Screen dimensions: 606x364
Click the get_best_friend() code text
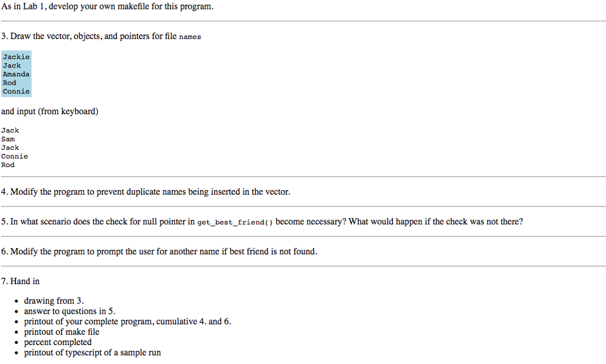[x=235, y=222]
